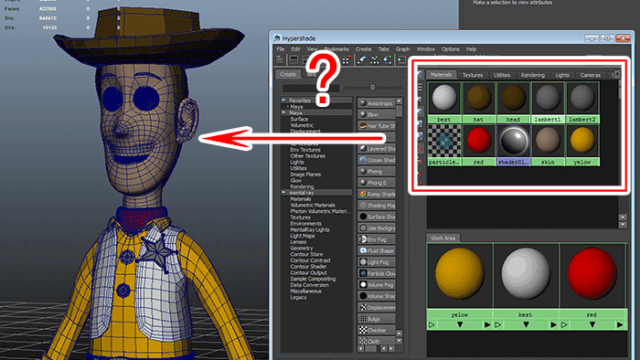The width and height of the screenshot is (640, 360).
Task: Create a Surface Shader node
Action: (x=376, y=217)
